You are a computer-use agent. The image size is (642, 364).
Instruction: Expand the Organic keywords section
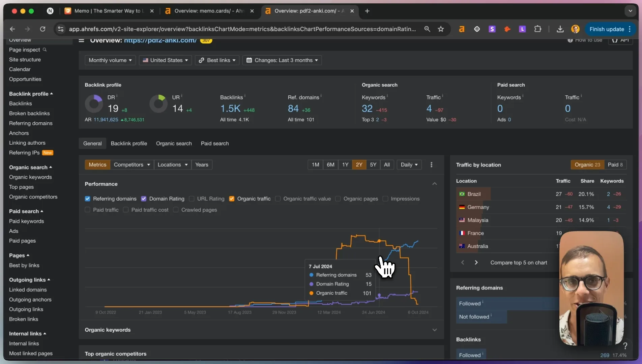pyautogui.click(x=434, y=330)
